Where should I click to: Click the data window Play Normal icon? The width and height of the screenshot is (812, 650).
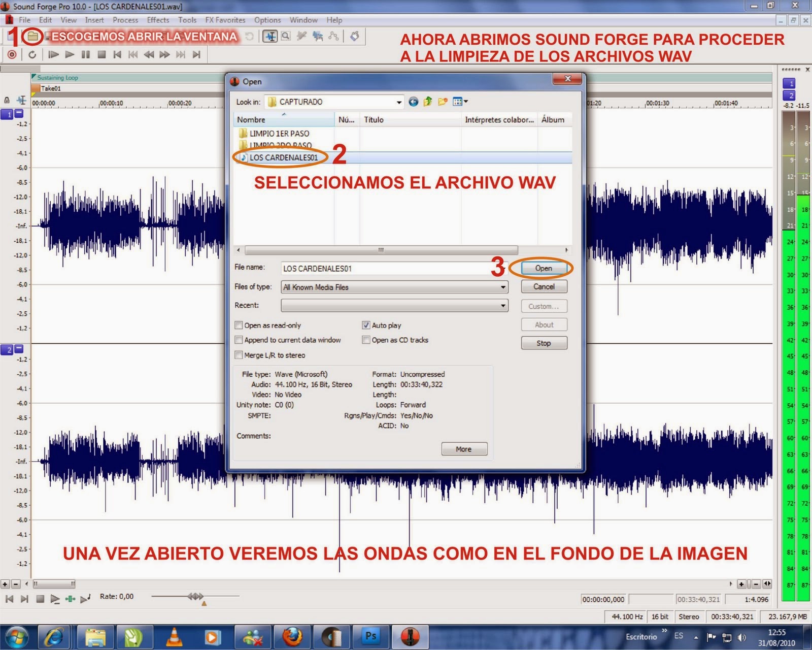click(55, 599)
